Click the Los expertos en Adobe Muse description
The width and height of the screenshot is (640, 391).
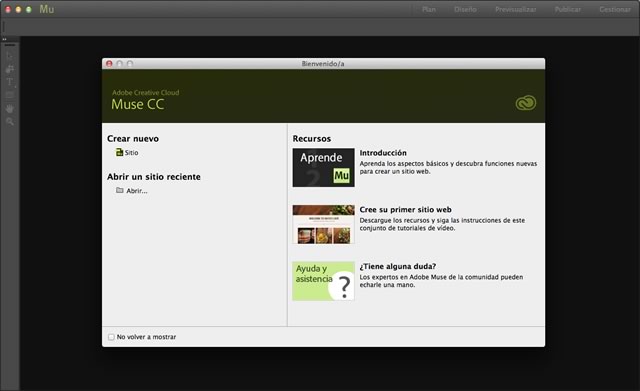[441, 281]
